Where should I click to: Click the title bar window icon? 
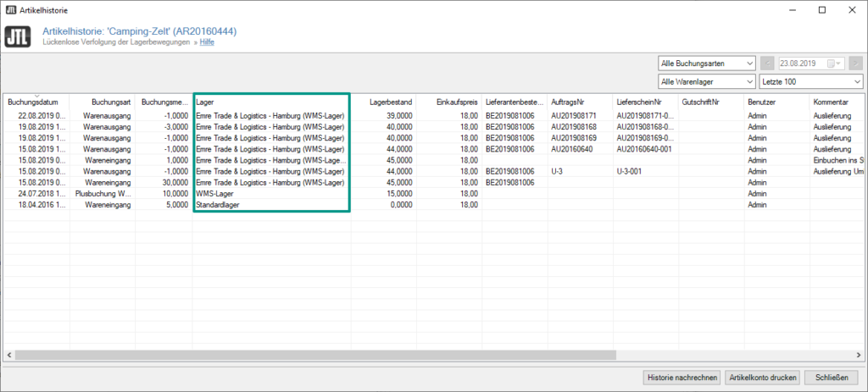point(10,9)
